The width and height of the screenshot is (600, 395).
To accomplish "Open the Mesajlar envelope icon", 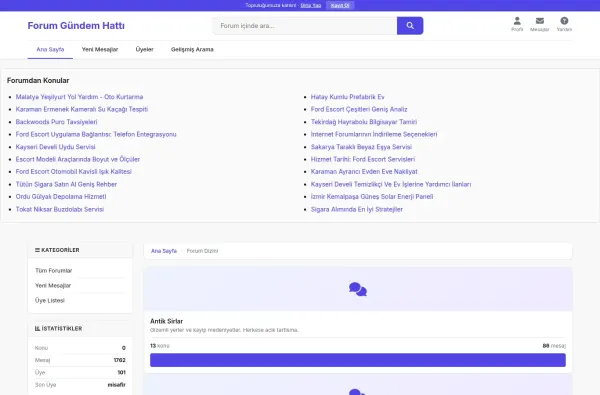I will click(x=540, y=24).
